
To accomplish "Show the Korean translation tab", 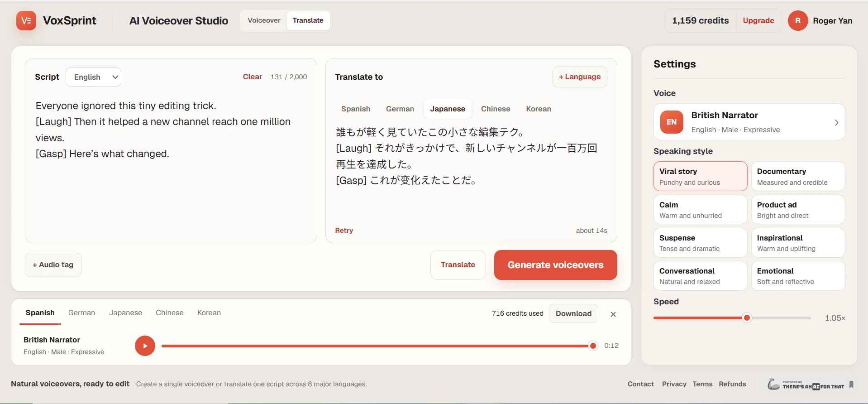I will (x=539, y=109).
